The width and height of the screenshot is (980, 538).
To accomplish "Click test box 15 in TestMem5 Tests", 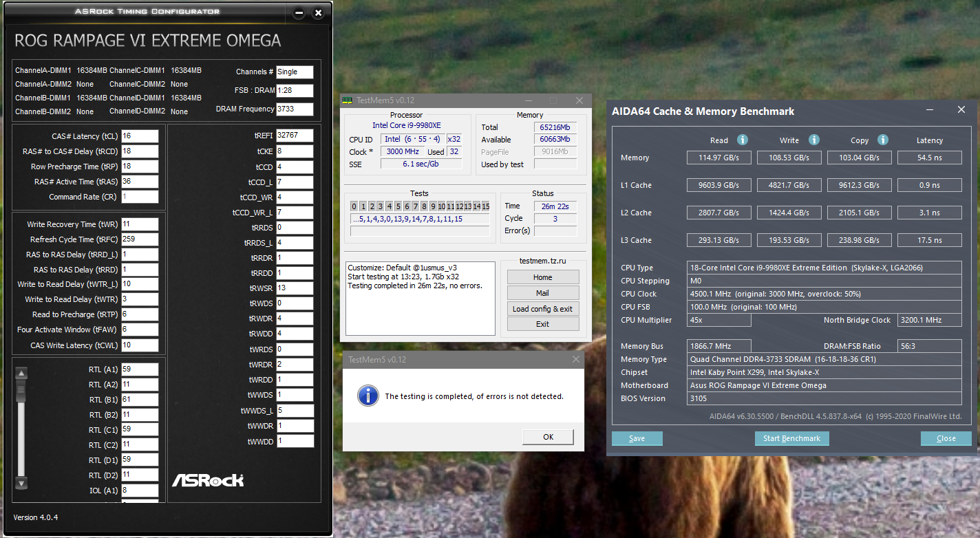I will 485,206.
